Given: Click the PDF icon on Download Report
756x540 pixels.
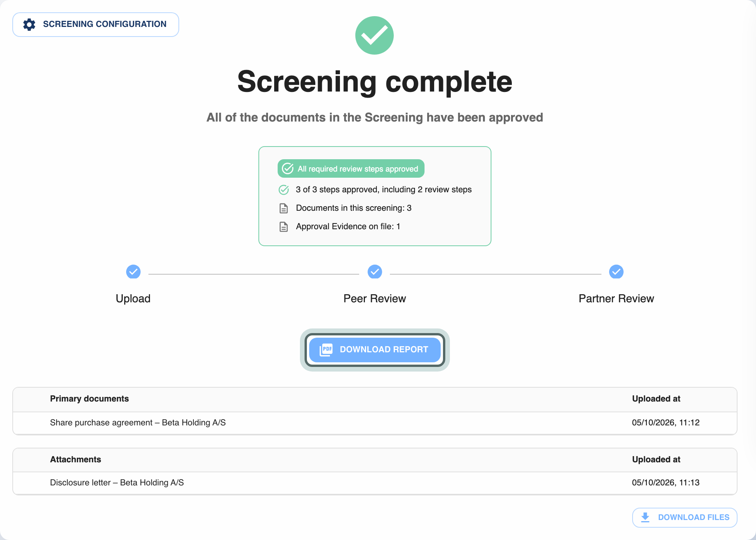Looking at the screenshot, I should (x=326, y=350).
